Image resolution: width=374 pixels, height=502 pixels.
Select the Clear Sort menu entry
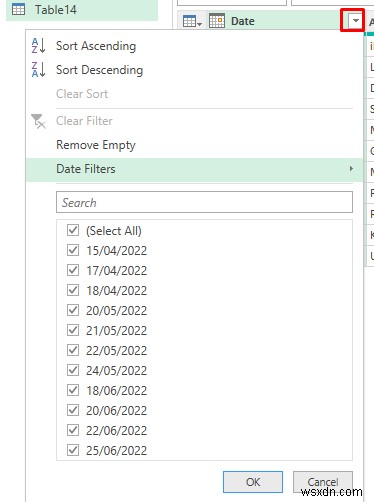82,94
